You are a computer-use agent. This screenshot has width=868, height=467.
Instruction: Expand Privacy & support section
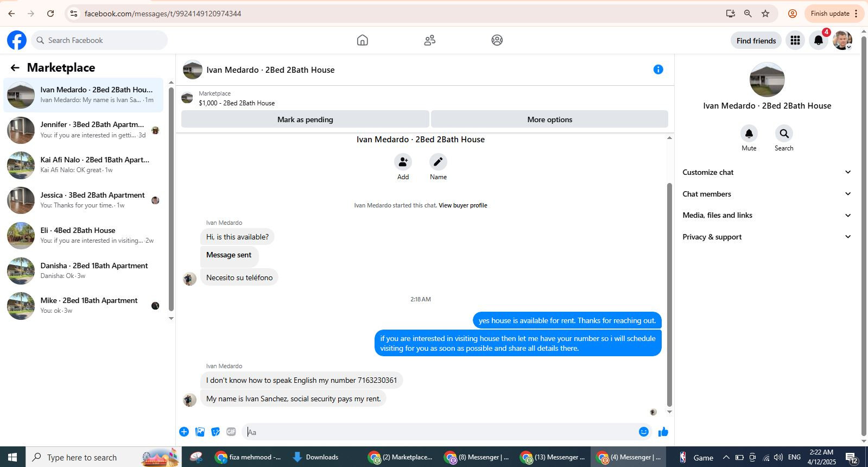[x=766, y=237]
